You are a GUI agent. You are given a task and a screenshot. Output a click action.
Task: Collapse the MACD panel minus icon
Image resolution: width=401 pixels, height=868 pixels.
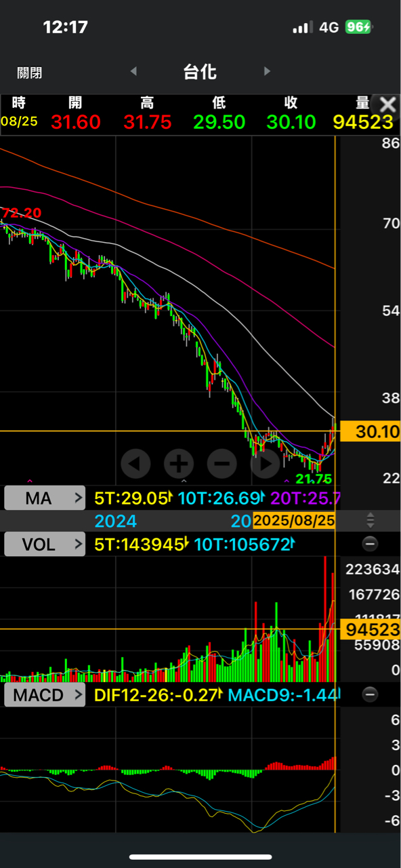pos(370,694)
